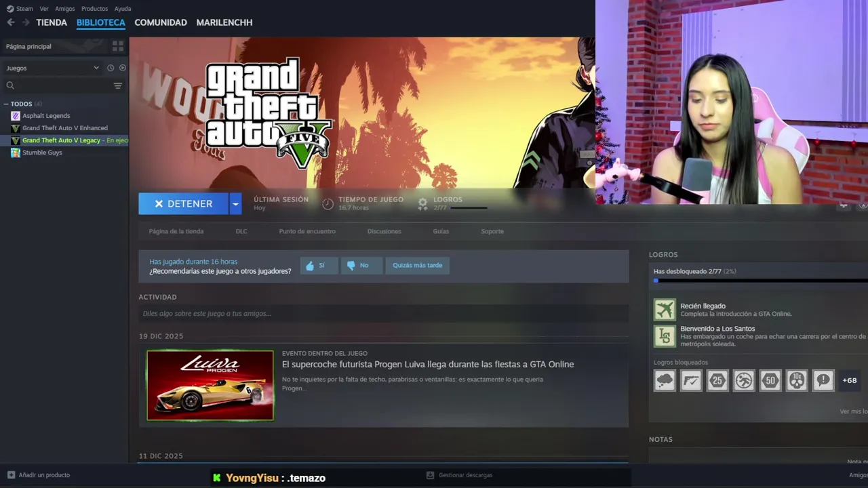Click the locked 50 achievement icon

(x=770, y=380)
